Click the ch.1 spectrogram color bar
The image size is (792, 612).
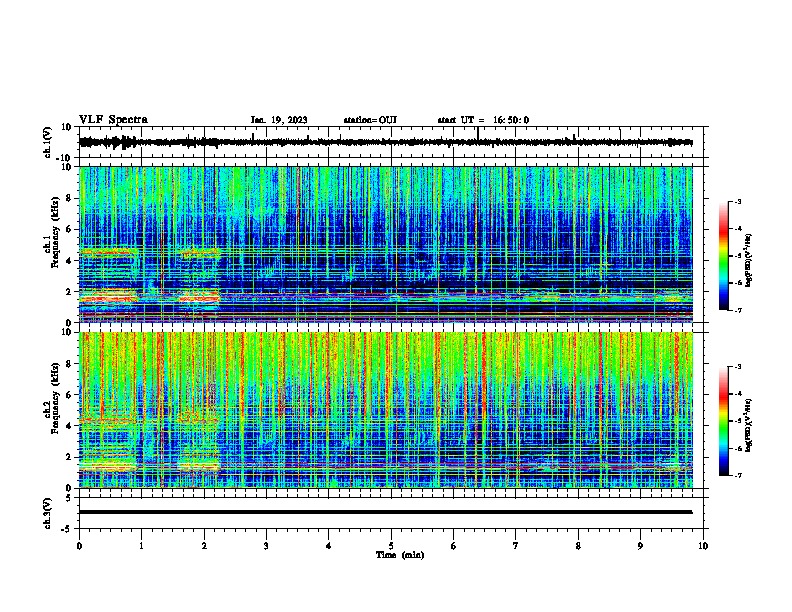click(x=724, y=256)
